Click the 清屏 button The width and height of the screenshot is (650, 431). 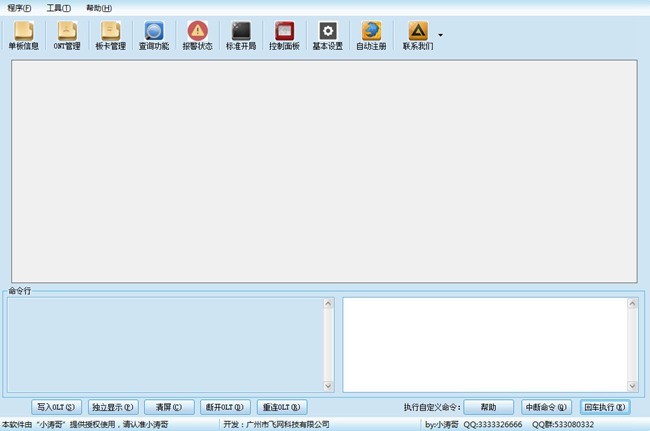[x=169, y=407]
